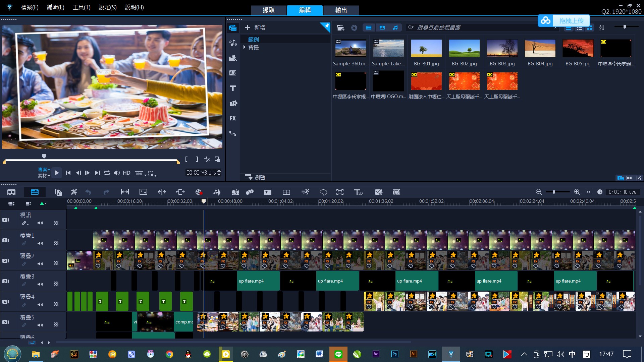
Task: Click the split clip scissors icon
Action: pyautogui.click(x=207, y=160)
